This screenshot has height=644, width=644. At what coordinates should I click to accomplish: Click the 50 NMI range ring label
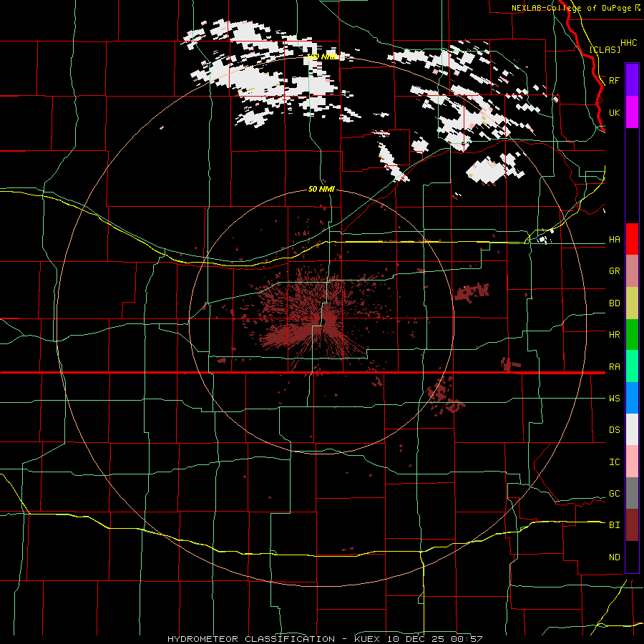tap(321, 189)
